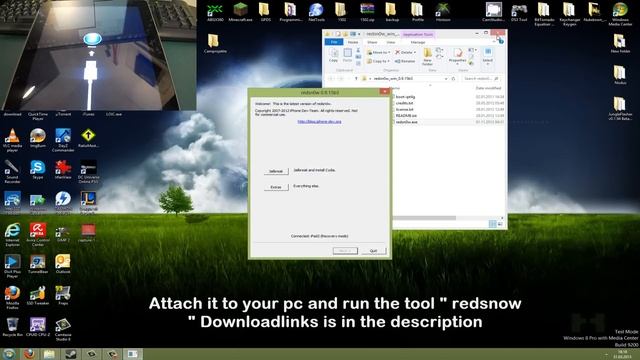The width and height of the screenshot is (640, 360).
Task: Open the Copy to dropdown
Action: tap(378, 61)
